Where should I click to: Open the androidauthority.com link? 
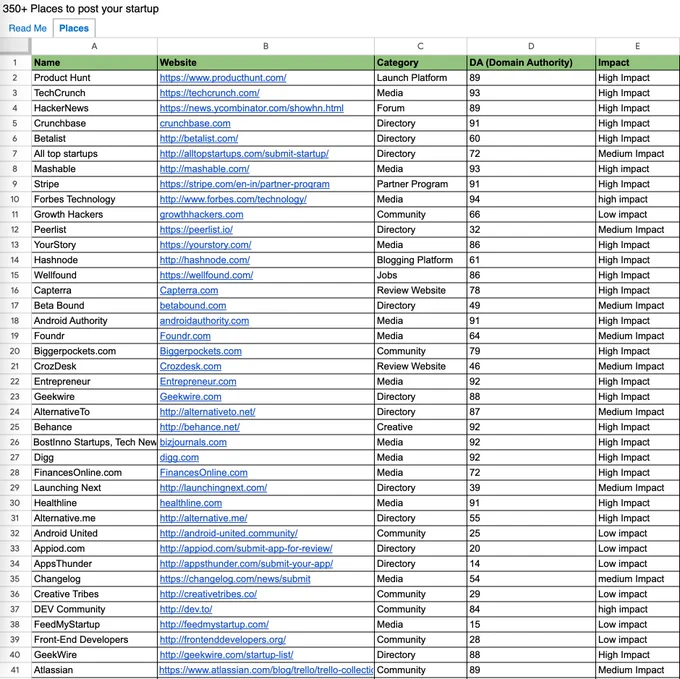pos(204,321)
